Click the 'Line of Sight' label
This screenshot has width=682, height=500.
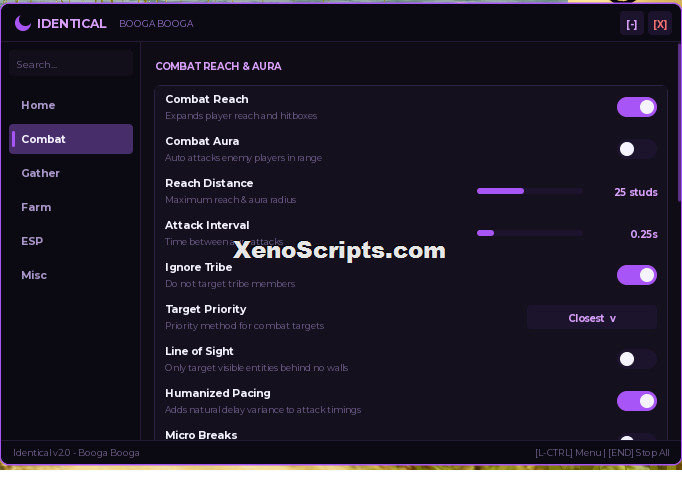[x=199, y=351]
